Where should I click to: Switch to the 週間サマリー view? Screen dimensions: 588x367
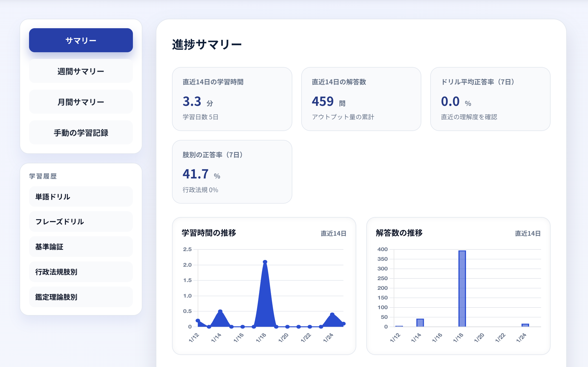80,71
